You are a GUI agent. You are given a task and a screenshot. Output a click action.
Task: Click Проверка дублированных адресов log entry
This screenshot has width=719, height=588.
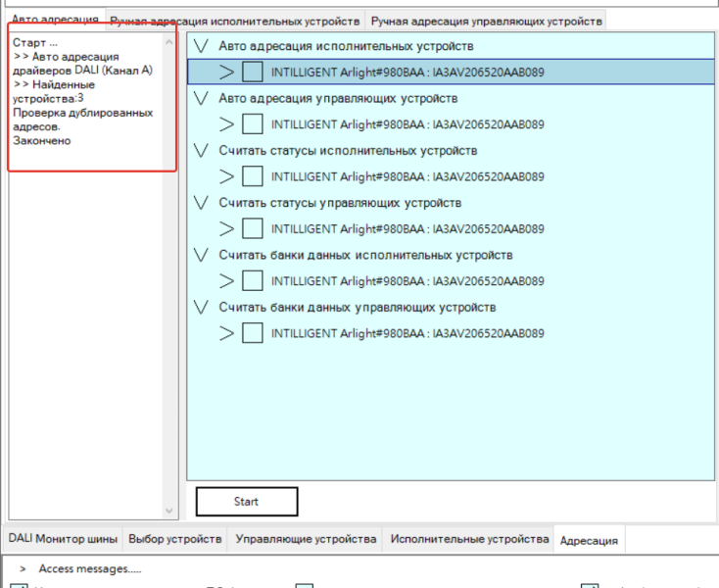click(x=82, y=120)
